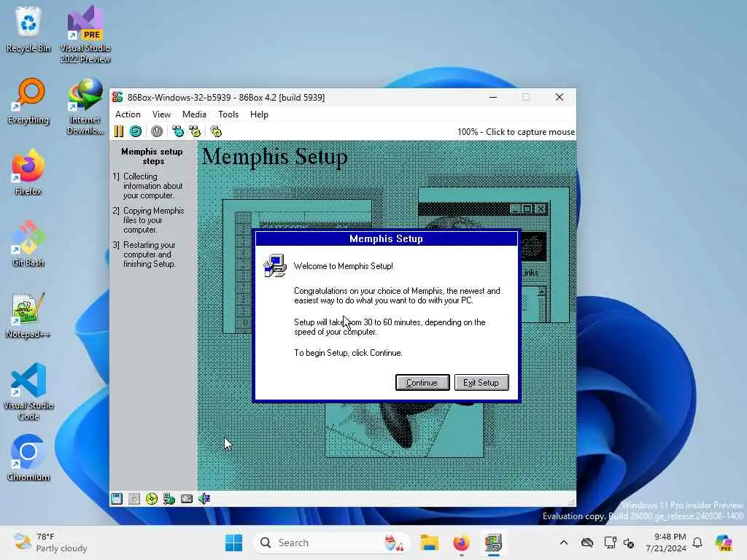Click the floppy disk status bar icon
The width and height of the screenshot is (747, 560).
point(117,499)
